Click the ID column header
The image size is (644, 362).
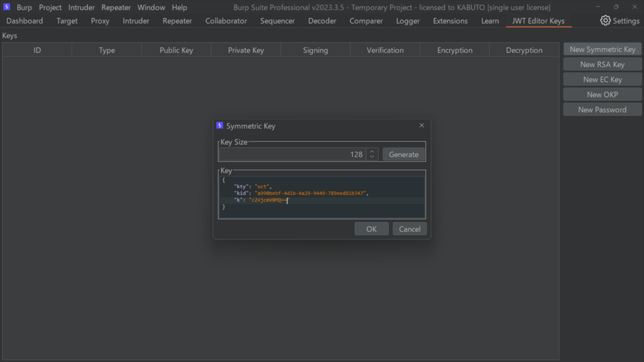click(37, 50)
